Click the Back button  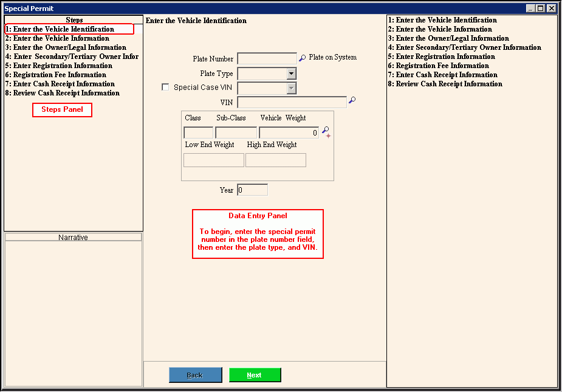click(196, 375)
